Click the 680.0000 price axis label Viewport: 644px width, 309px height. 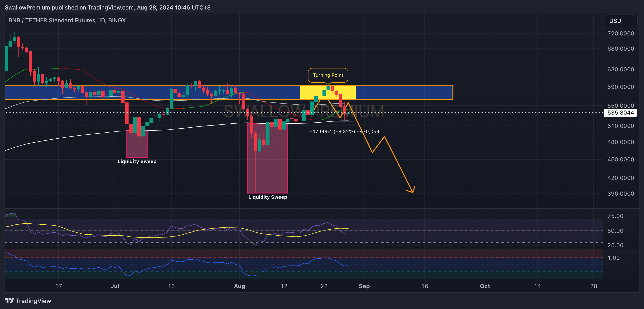[620, 49]
